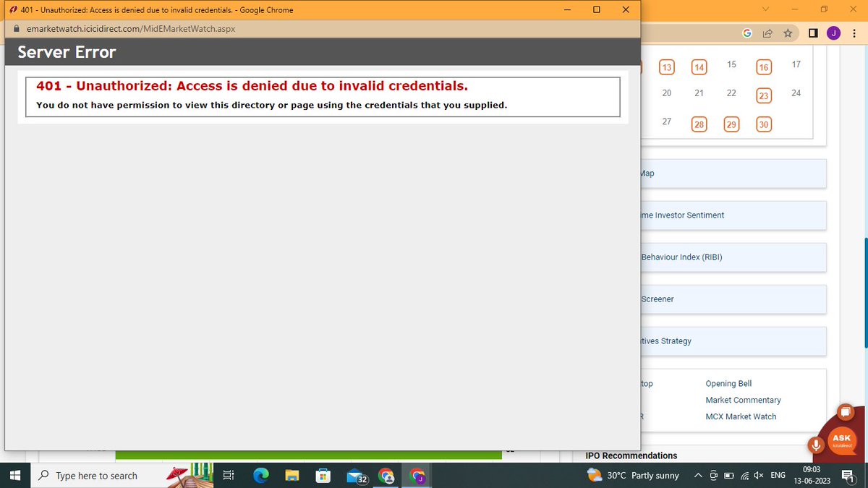Image resolution: width=868 pixels, height=488 pixels.
Task: Select date 29 in the calendar
Action: 731,124
